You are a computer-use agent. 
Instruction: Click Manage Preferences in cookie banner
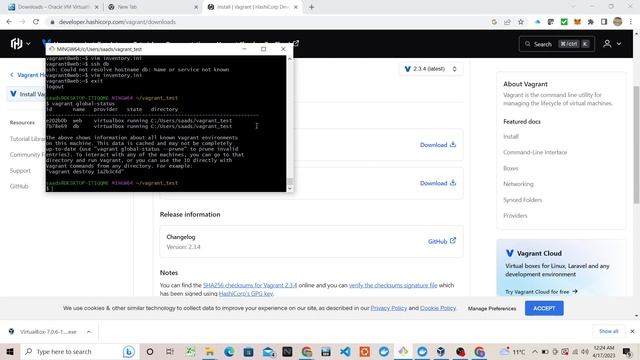click(492, 309)
